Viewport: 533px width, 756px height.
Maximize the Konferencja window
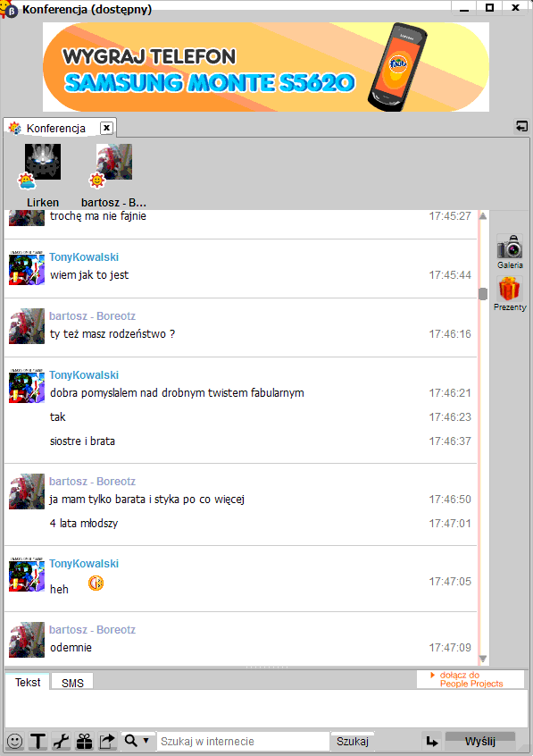point(489,8)
